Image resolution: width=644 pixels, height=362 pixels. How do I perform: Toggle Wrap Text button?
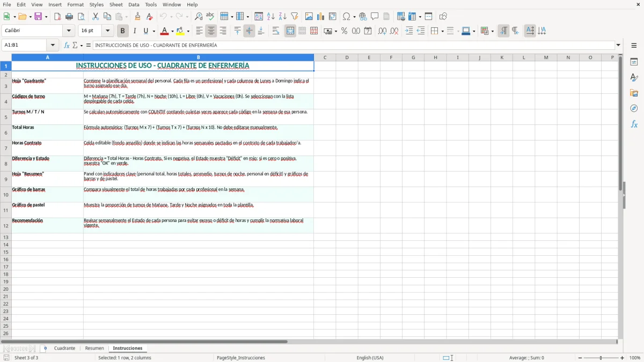point(276,31)
